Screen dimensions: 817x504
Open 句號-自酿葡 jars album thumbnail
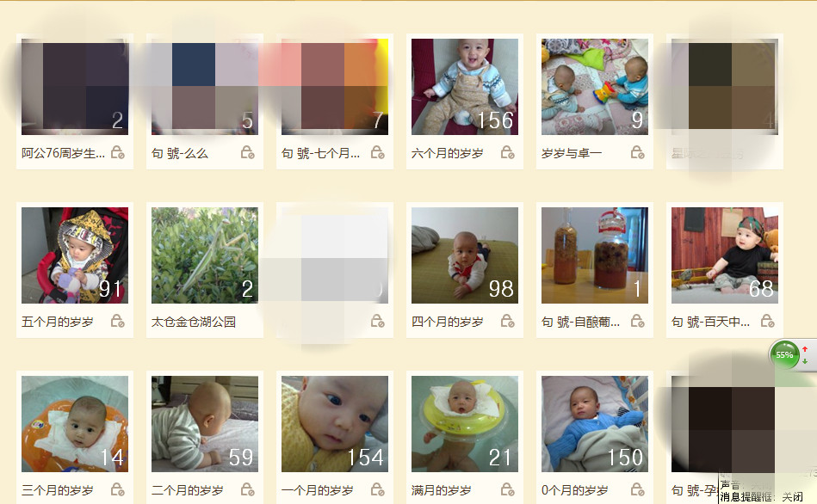tap(595, 255)
